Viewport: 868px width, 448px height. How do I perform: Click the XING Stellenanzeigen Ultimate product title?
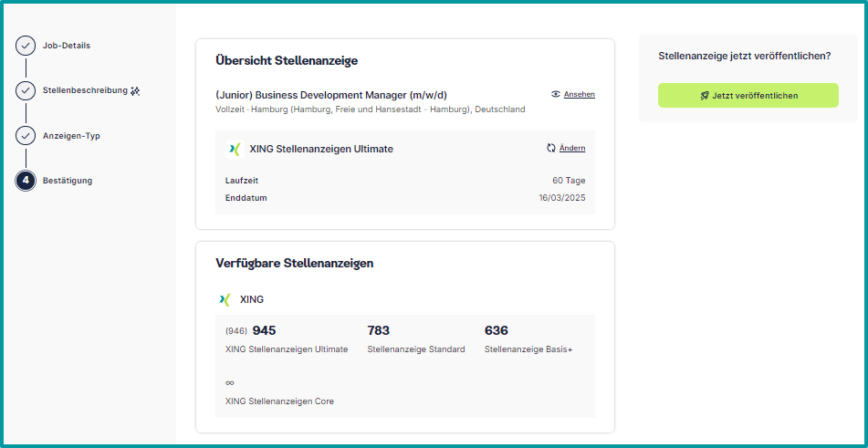[x=321, y=149]
